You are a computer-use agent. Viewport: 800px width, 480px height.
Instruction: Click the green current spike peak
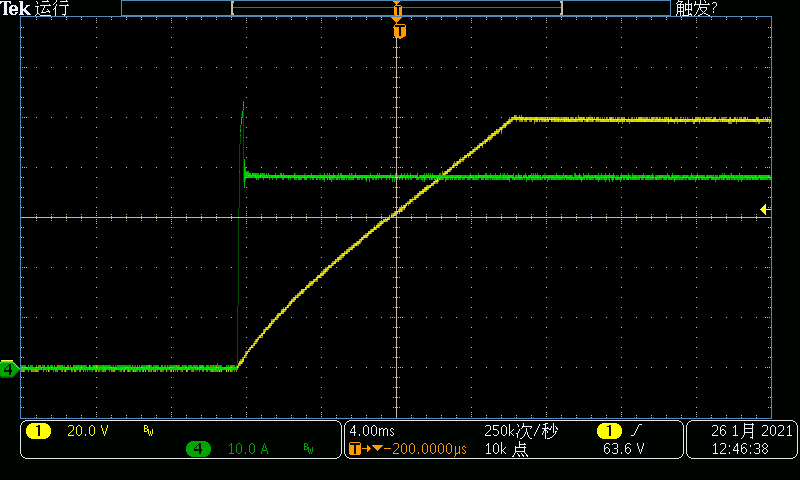pos(243,104)
